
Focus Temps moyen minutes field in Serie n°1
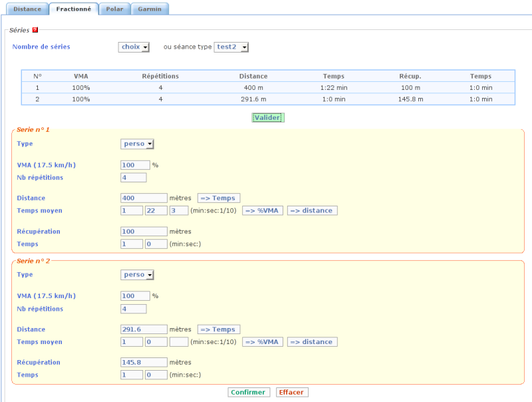(x=132, y=210)
